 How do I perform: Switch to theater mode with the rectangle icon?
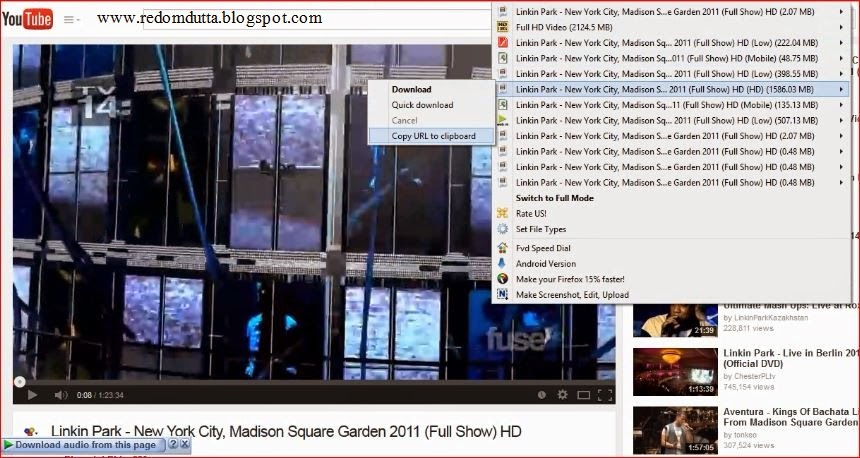(x=584, y=395)
